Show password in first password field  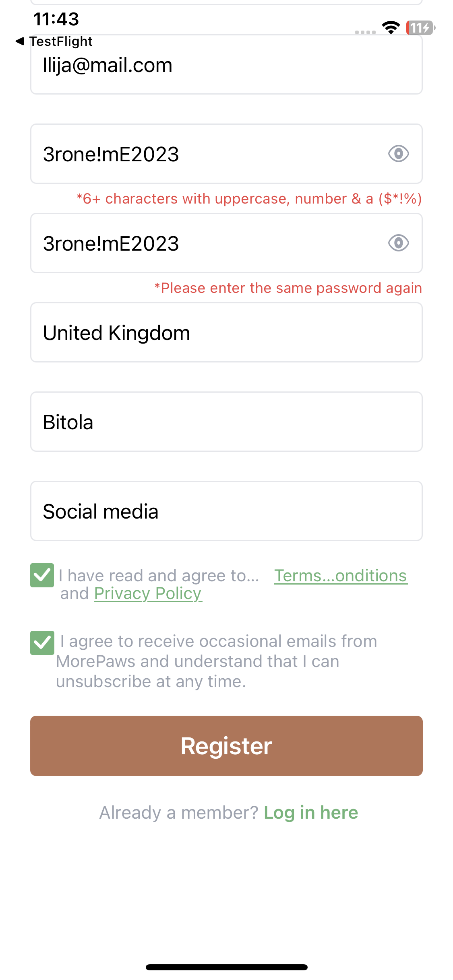coord(398,154)
